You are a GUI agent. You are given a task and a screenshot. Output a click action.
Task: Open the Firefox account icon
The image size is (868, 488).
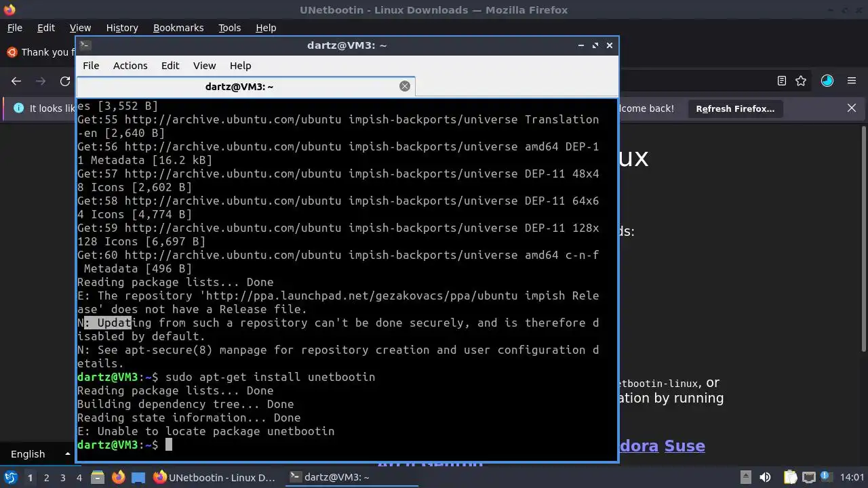coord(827,81)
